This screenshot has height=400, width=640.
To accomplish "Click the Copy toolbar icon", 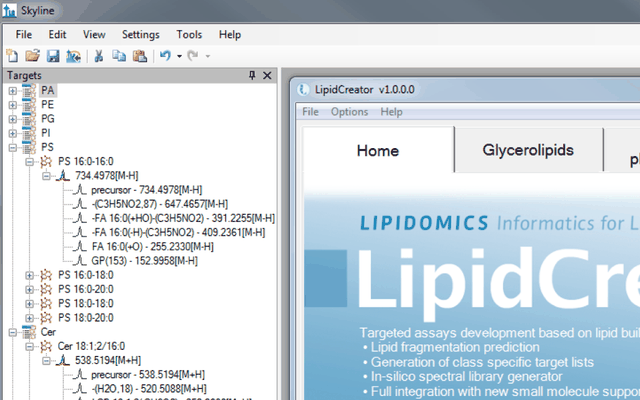I will click(119, 56).
